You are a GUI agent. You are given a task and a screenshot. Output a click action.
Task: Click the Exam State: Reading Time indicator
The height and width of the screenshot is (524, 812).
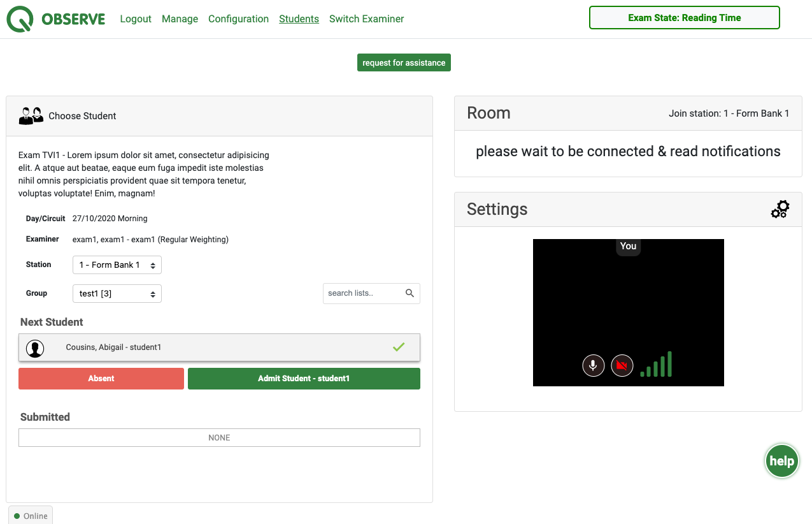pyautogui.click(x=685, y=18)
